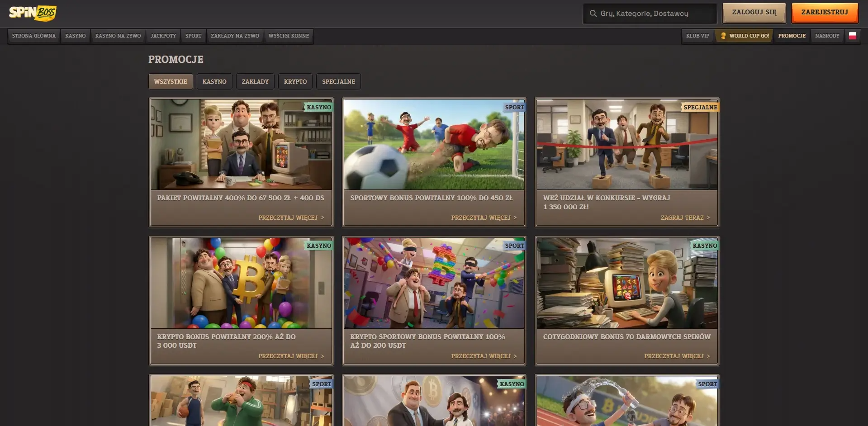Image resolution: width=868 pixels, height=426 pixels.
Task: Open the SpinBoss logo home link
Action: (33, 13)
